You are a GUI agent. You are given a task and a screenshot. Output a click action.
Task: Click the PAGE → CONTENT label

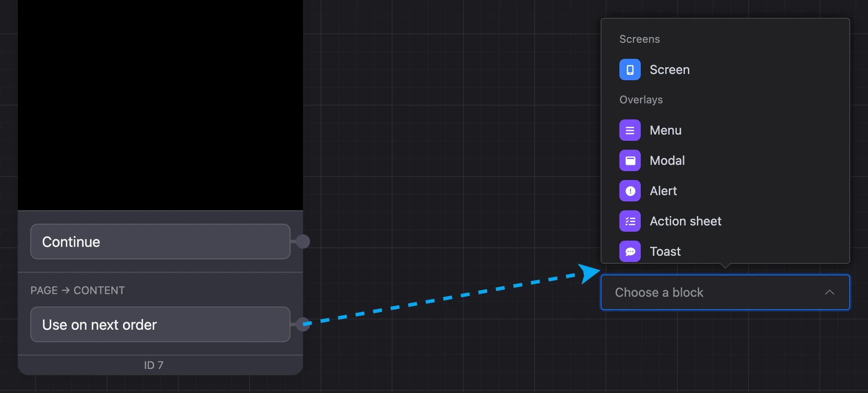(78, 291)
